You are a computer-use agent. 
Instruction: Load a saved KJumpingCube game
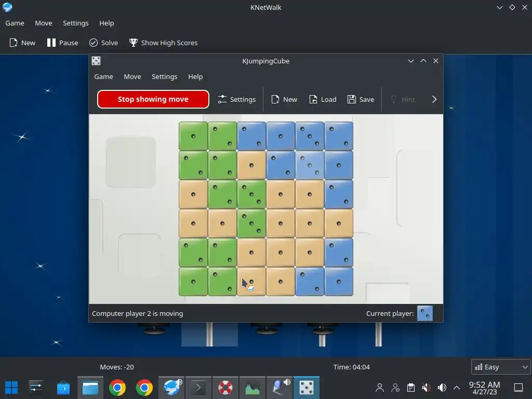click(323, 99)
